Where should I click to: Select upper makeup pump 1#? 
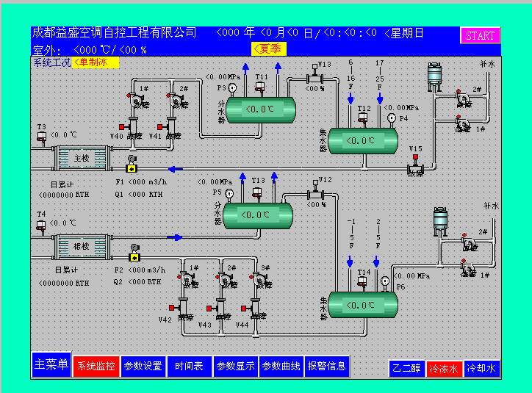[x=463, y=124]
